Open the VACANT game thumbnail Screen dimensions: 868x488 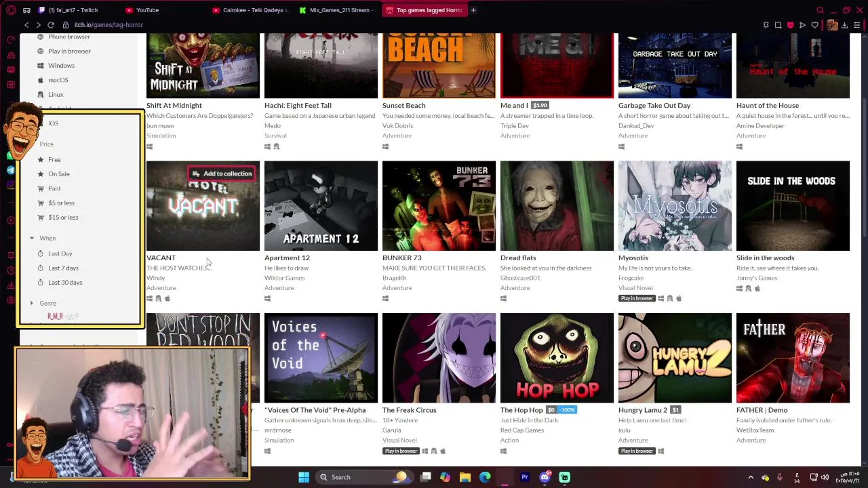(203, 205)
